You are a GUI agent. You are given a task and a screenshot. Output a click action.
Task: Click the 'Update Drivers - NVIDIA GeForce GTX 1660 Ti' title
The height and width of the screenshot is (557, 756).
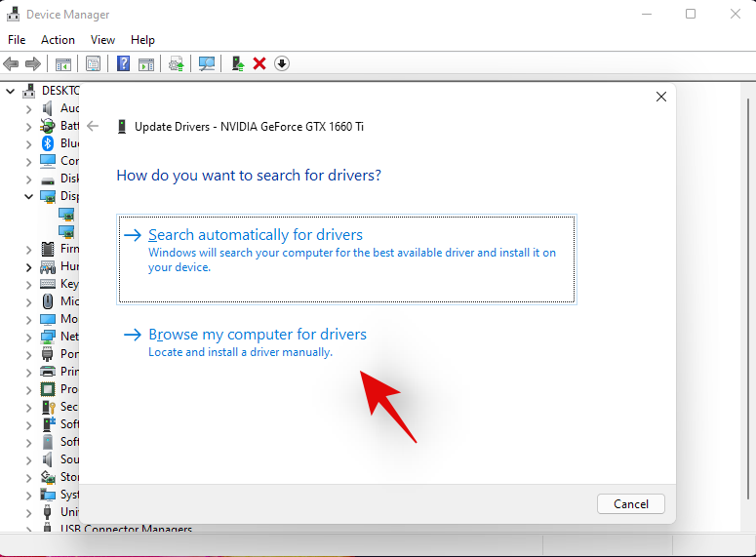pos(249,127)
